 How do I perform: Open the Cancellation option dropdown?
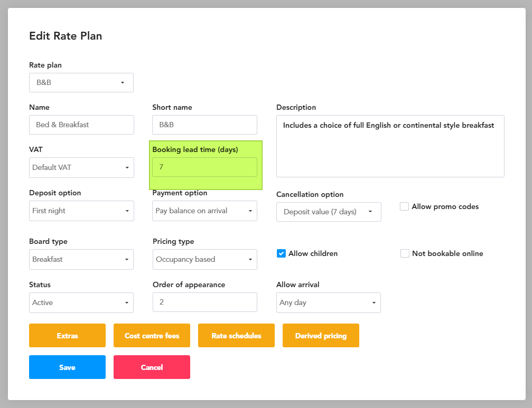329,212
